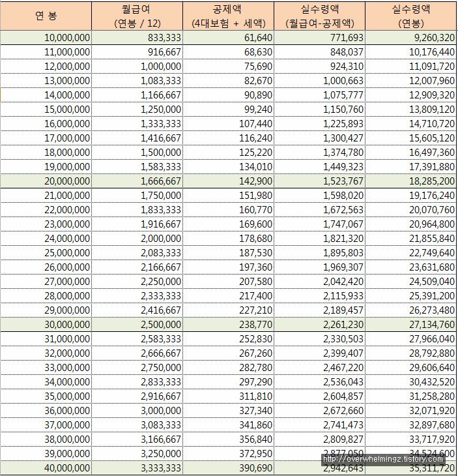Select the cell 35,000,000
Screen dimensions: 458x476
coord(46,396)
